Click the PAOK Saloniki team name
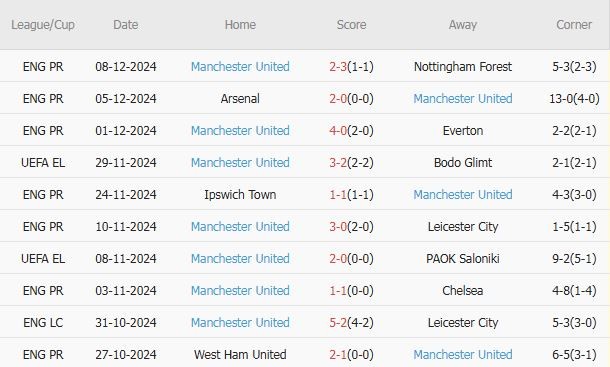The width and height of the screenshot is (610, 367). 463,258
